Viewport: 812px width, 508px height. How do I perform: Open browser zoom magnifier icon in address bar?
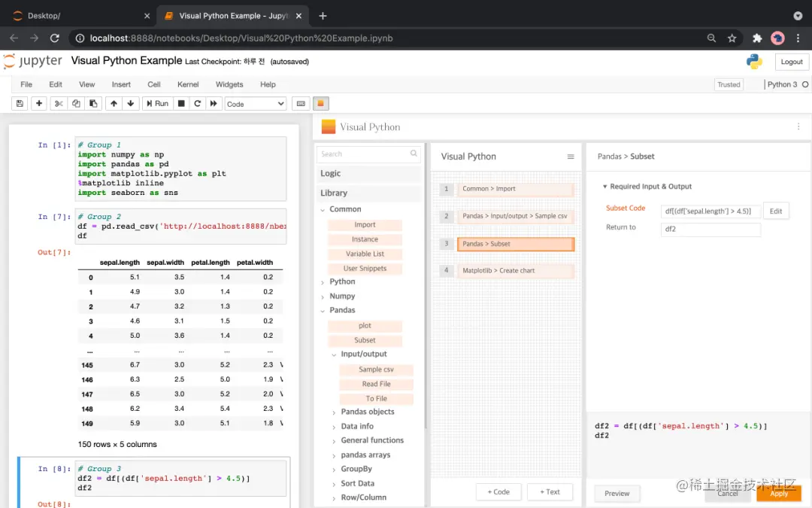click(x=711, y=38)
